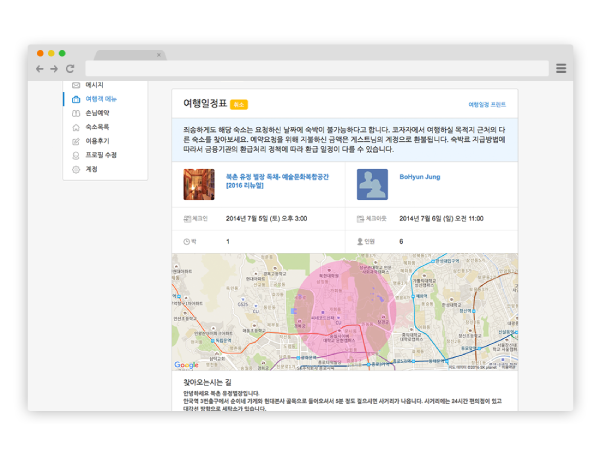
Task: Click the nights value 1
Action: 228,241
